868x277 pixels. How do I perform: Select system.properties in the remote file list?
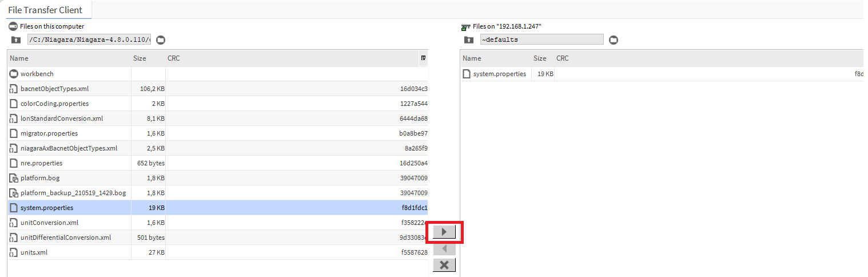500,74
